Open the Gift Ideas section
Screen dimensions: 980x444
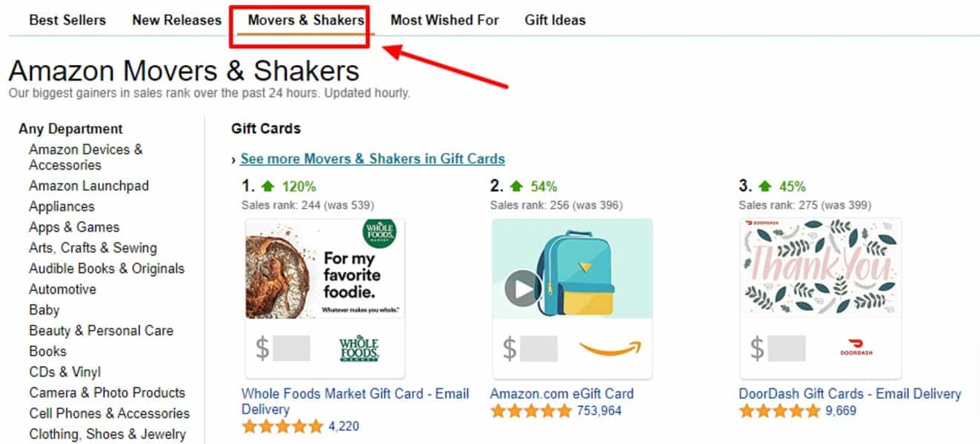554,20
